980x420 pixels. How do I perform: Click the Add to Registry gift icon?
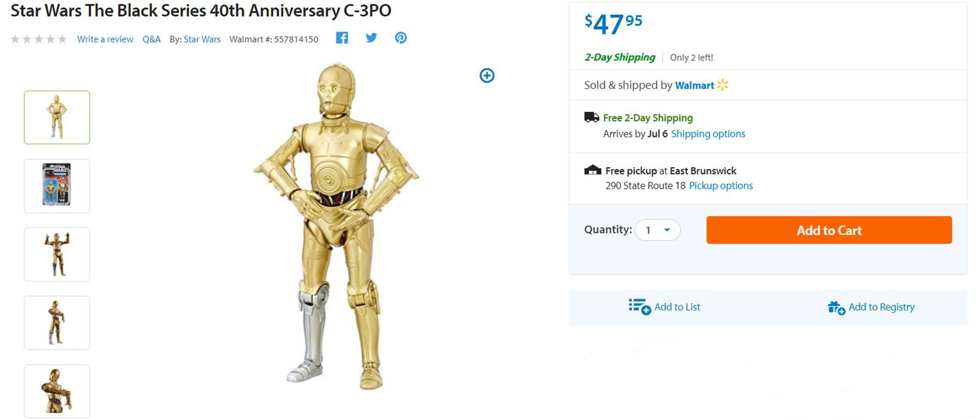pyautogui.click(x=836, y=307)
